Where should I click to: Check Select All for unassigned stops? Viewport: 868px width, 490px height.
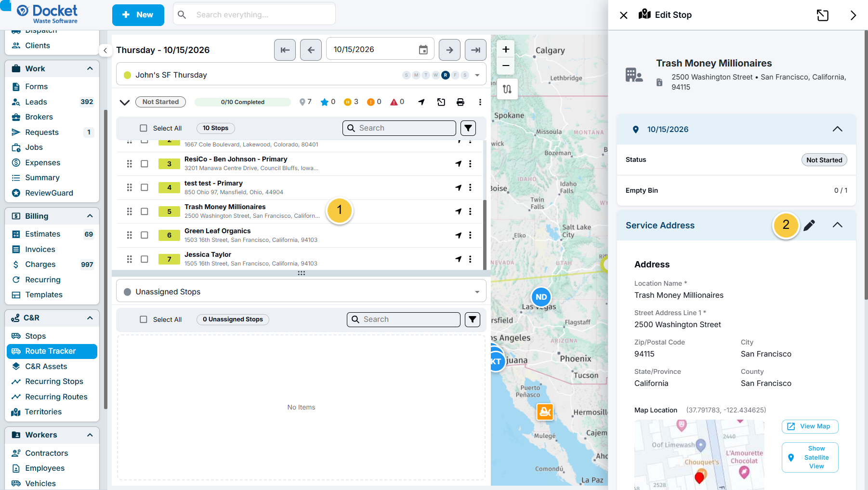pyautogui.click(x=144, y=319)
